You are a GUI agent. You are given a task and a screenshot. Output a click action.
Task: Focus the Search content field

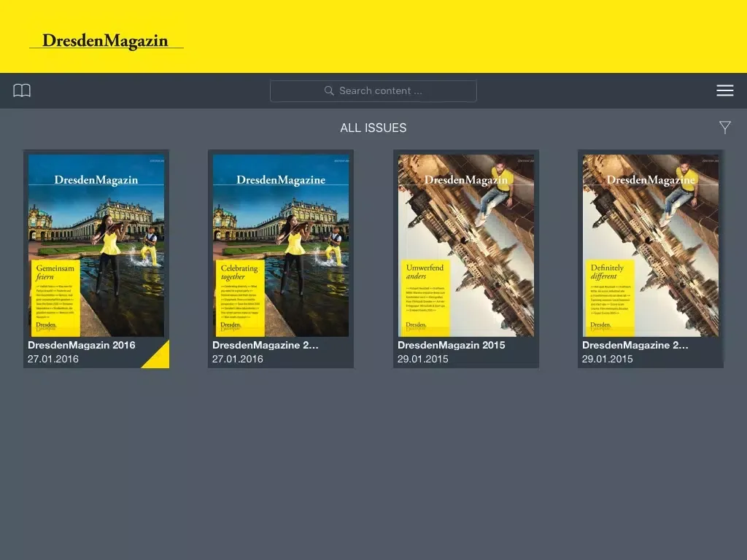point(373,91)
